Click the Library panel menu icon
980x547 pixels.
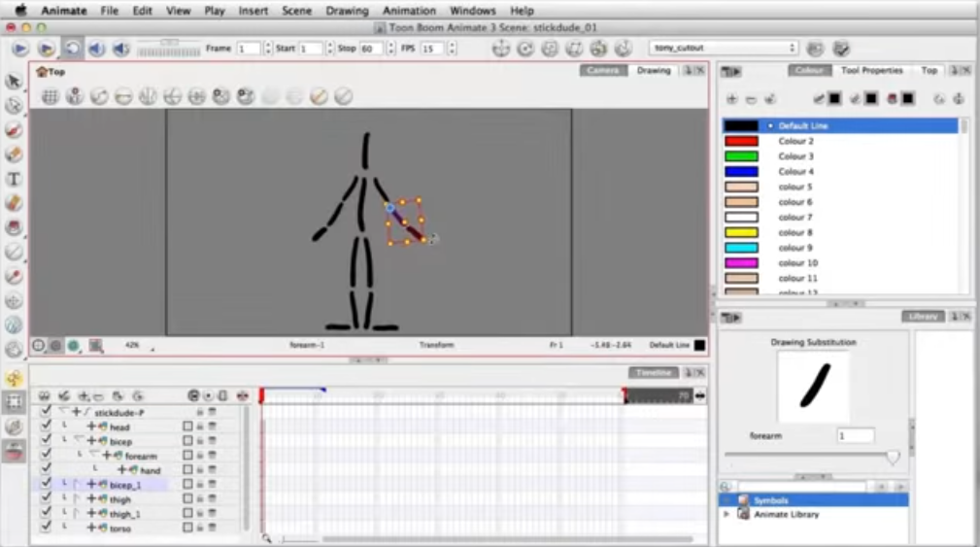coord(730,318)
